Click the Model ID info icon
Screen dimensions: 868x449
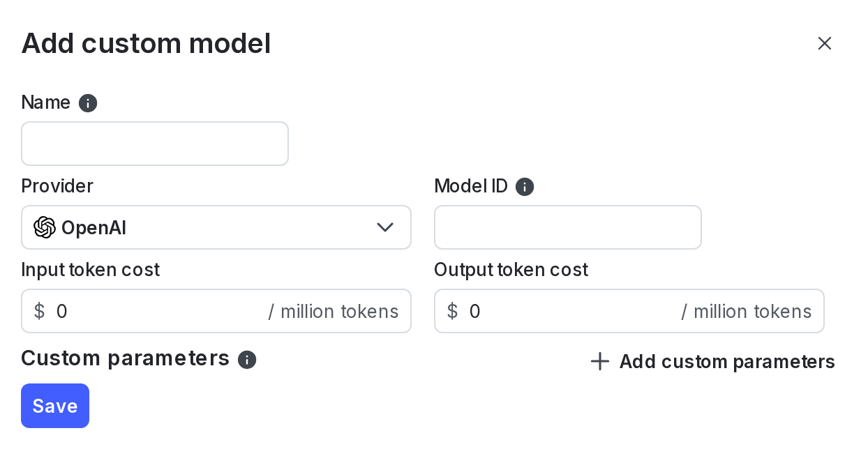pyautogui.click(x=524, y=187)
